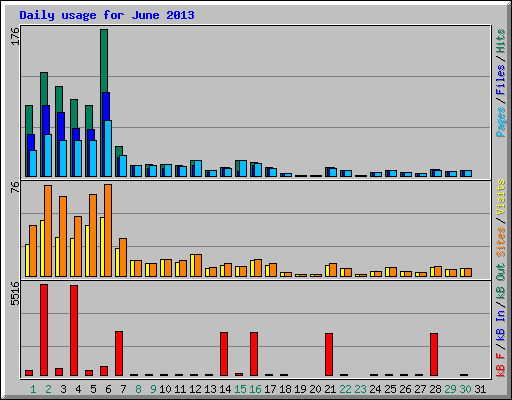This screenshot has height=400, width=512.
Task: Select the 'Sites' legend label
Action: pos(501,242)
